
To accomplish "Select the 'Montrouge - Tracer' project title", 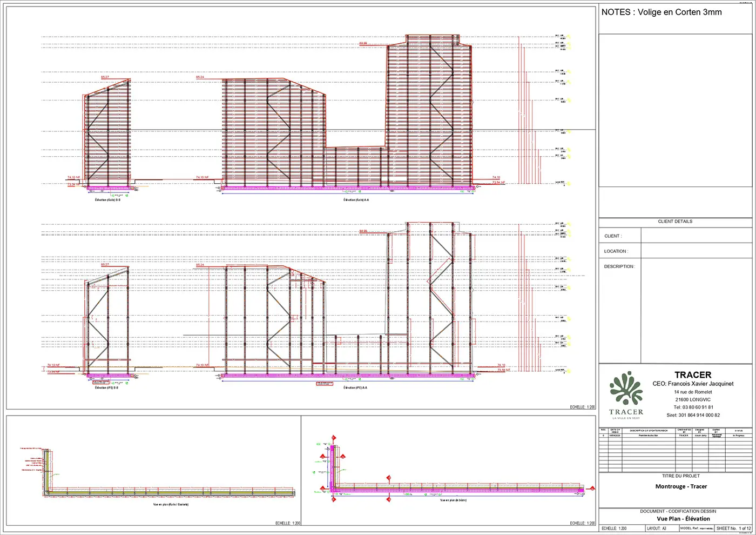I will click(681, 486).
